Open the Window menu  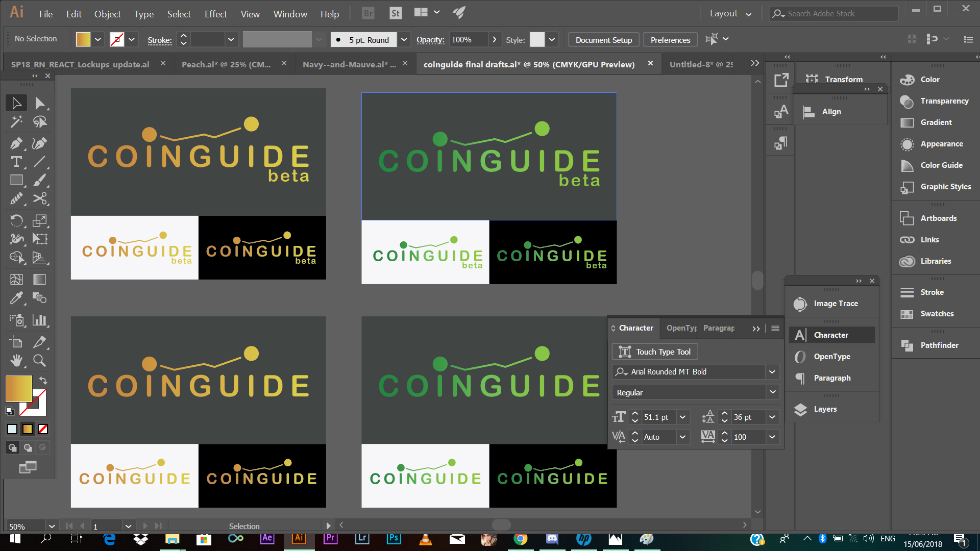tap(290, 14)
